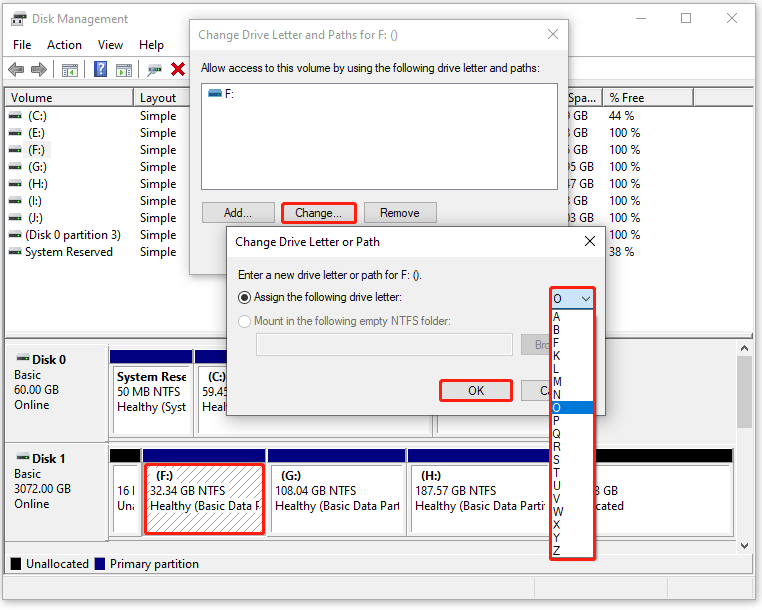
Task: Open the View menu
Action: pyautogui.click(x=110, y=45)
